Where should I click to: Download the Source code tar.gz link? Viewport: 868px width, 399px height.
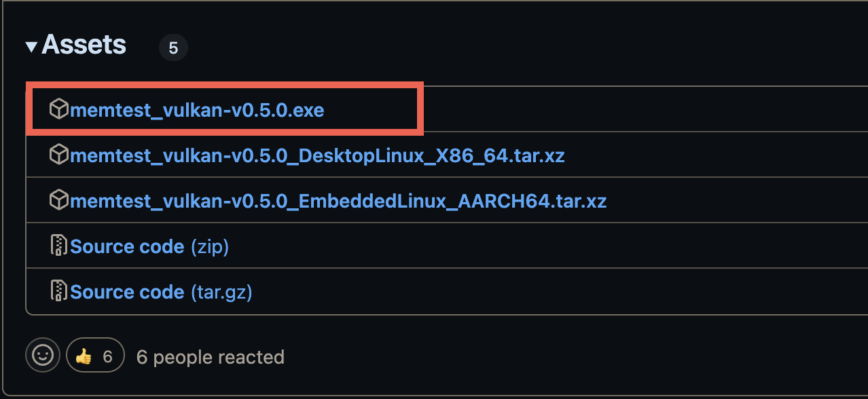point(127,292)
